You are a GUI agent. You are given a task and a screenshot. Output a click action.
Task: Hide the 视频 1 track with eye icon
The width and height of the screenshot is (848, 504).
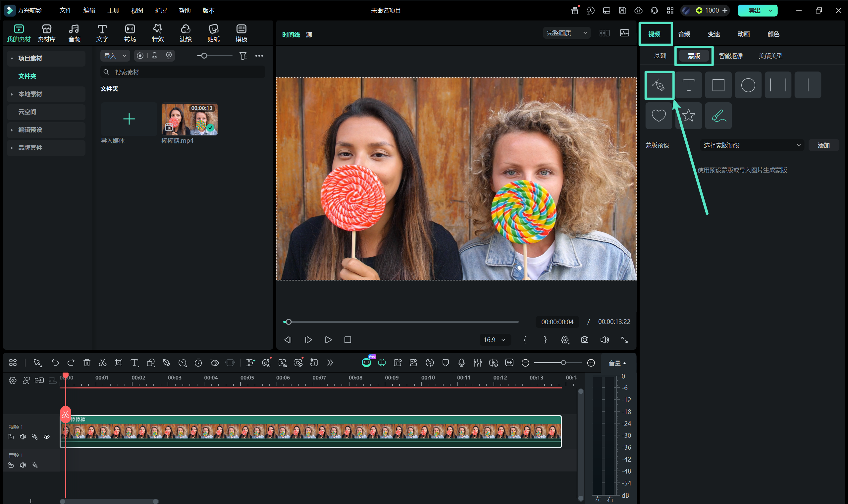(x=47, y=437)
